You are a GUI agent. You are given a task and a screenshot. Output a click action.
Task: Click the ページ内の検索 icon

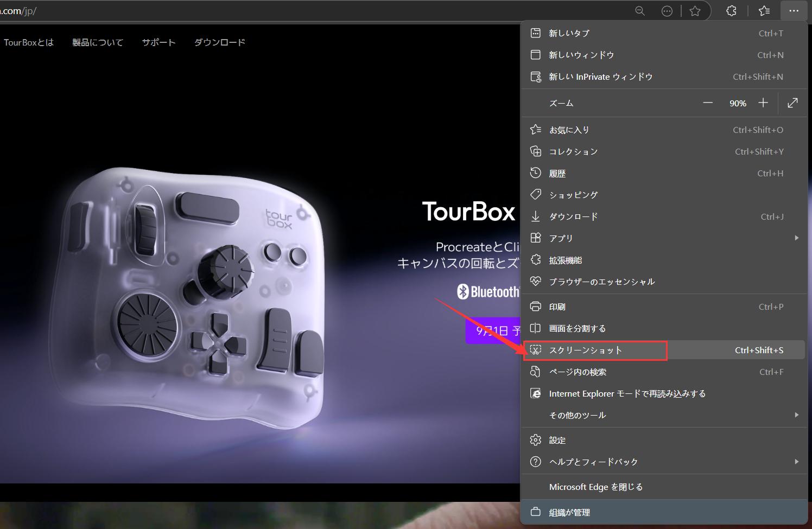click(x=535, y=372)
